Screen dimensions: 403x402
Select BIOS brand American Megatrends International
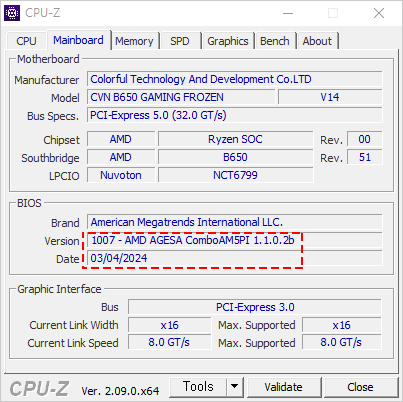point(235,222)
